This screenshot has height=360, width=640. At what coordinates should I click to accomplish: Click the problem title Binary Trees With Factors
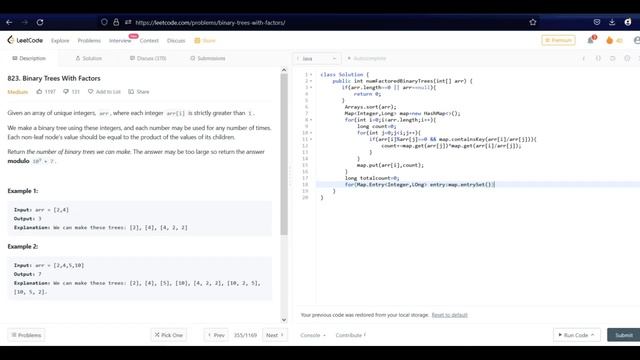[x=54, y=78]
